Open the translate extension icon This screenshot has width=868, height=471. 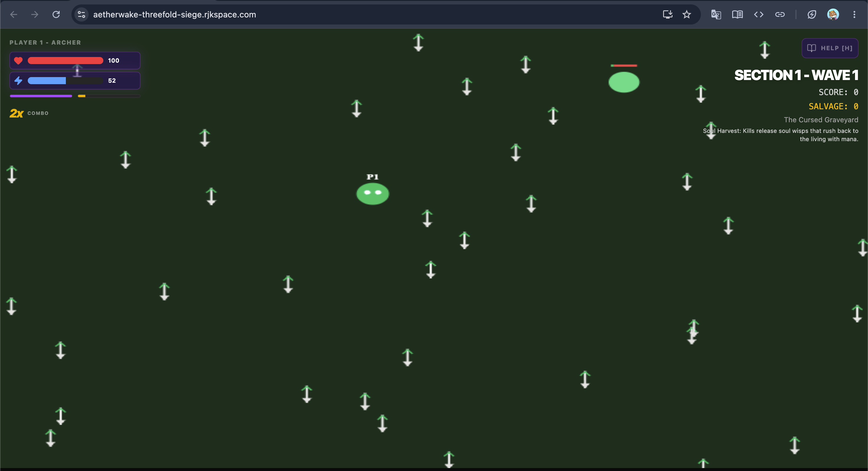[716, 14]
